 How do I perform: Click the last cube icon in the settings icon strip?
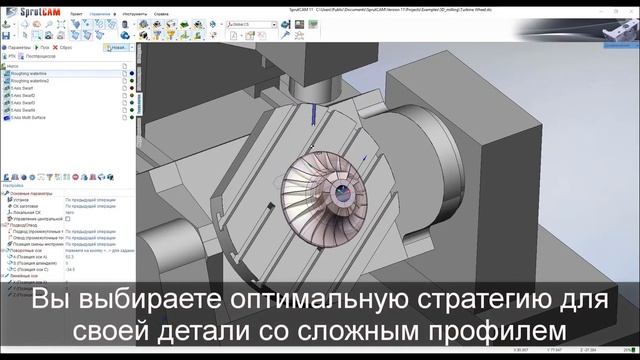pos(110,177)
